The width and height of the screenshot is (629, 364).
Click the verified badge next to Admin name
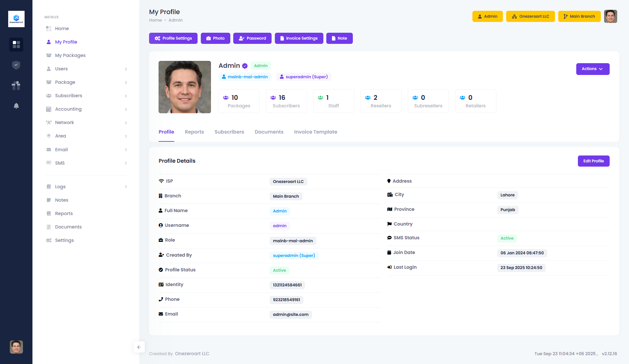245,66
